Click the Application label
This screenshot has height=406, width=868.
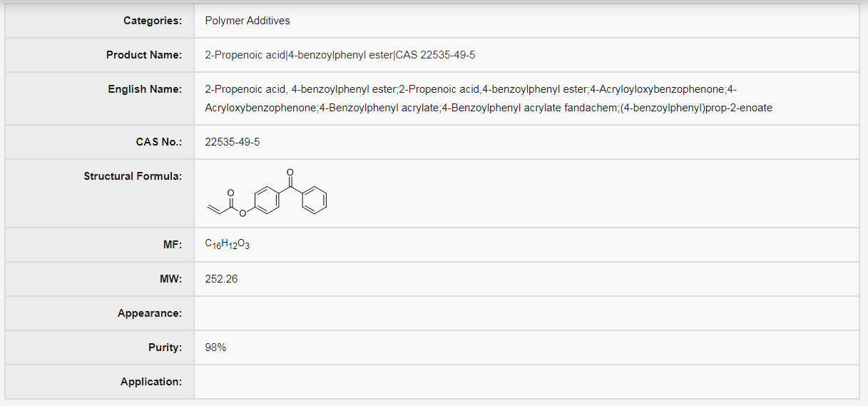click(151, 382)
